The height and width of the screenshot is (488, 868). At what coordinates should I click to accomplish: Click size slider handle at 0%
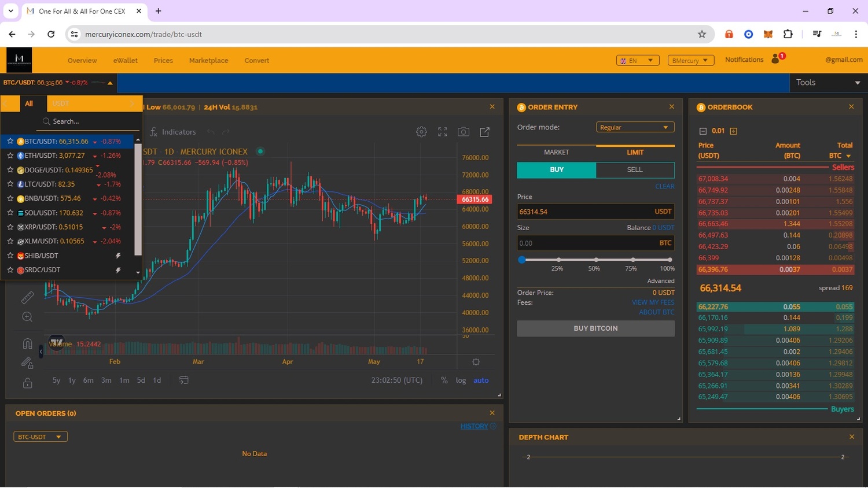coord(521,260)
